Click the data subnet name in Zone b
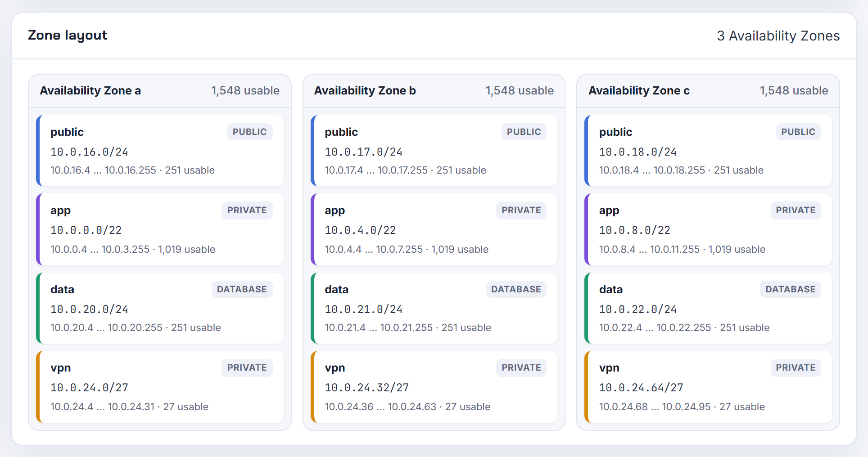Image resolution: width=868 pixels, height=457 pixels. tap(337, 289)
